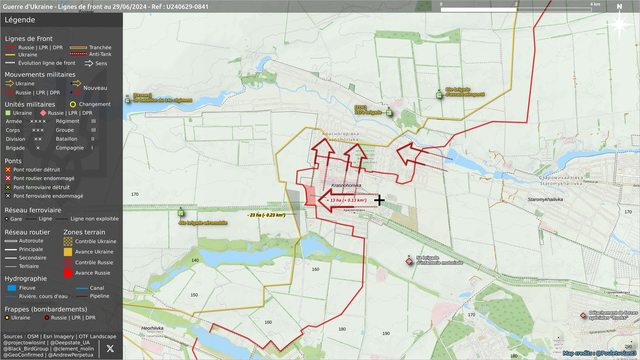
Task: Click the X logo in the legend footer
Action: 110,349
